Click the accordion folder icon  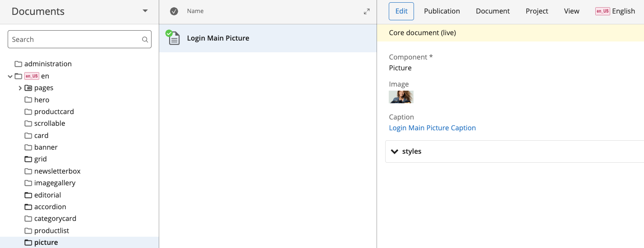point(28,207)
